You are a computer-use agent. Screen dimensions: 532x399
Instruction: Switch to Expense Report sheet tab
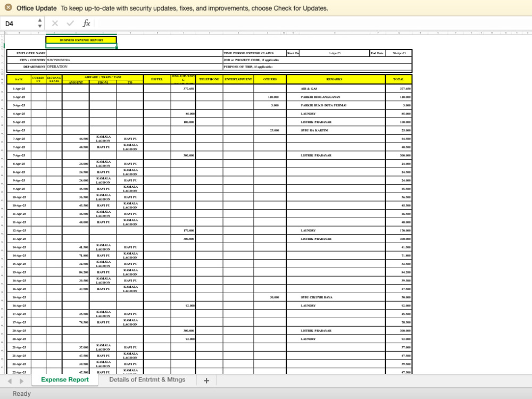click(x=65, y=380)
